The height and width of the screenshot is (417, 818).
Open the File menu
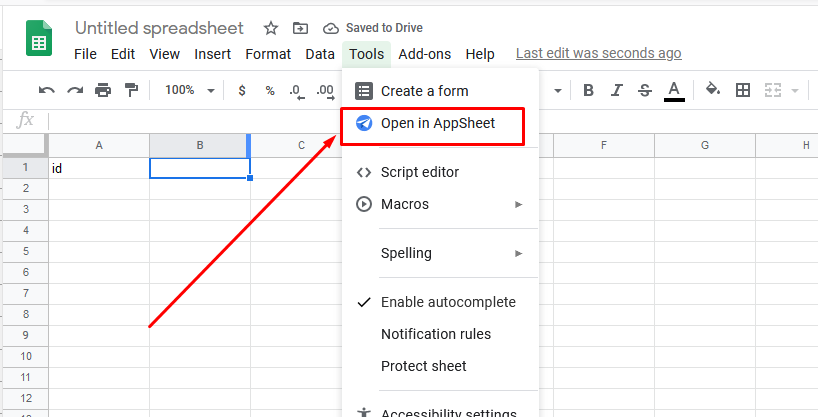(86, 54)
